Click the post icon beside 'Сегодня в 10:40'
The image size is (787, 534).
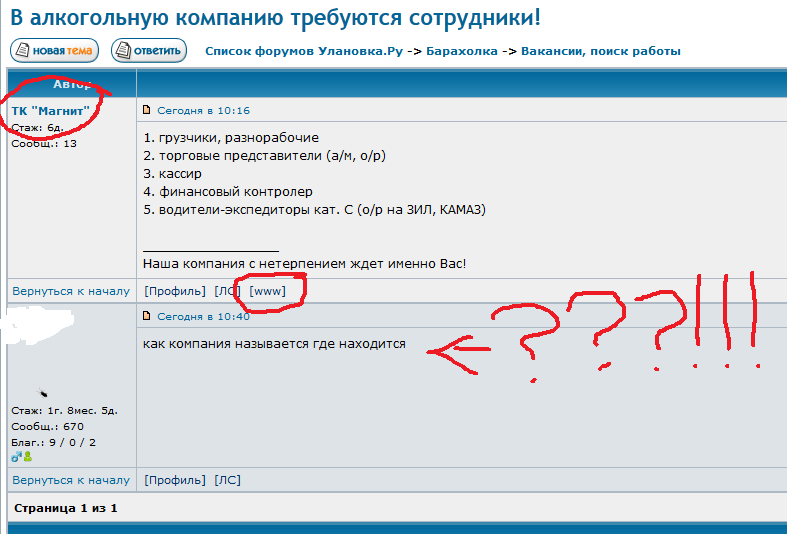coord(147,316)
